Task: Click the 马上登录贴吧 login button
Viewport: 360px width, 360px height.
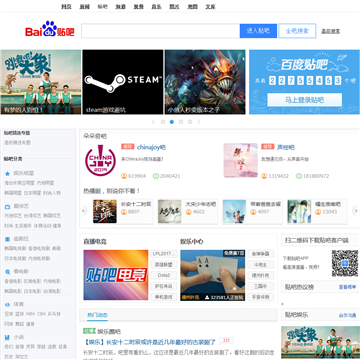Action: coord(305,100)
